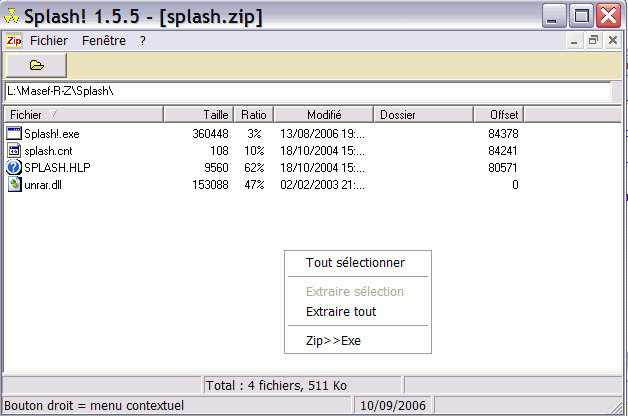Close the Splash! main window
Image resolution: width=628 pixels, height=416 pixels.
[x=608, y=16]
